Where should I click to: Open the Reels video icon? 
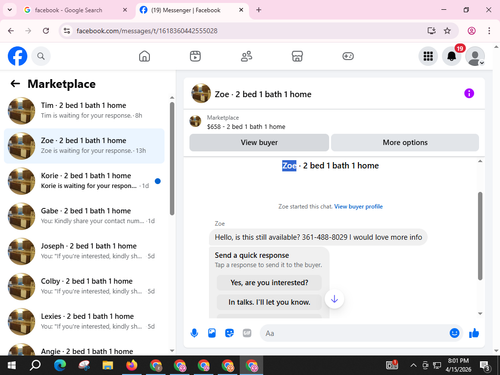click(x=195, y=56)
